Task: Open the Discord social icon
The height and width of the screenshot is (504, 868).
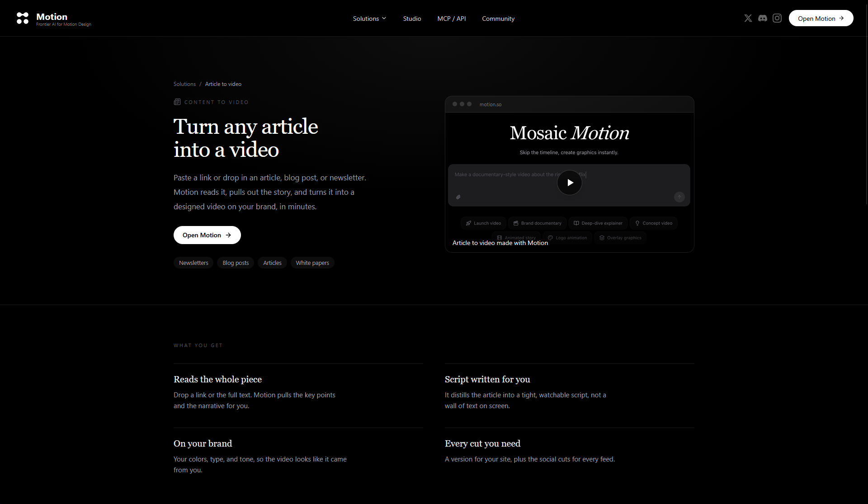Action: (763, 18)
